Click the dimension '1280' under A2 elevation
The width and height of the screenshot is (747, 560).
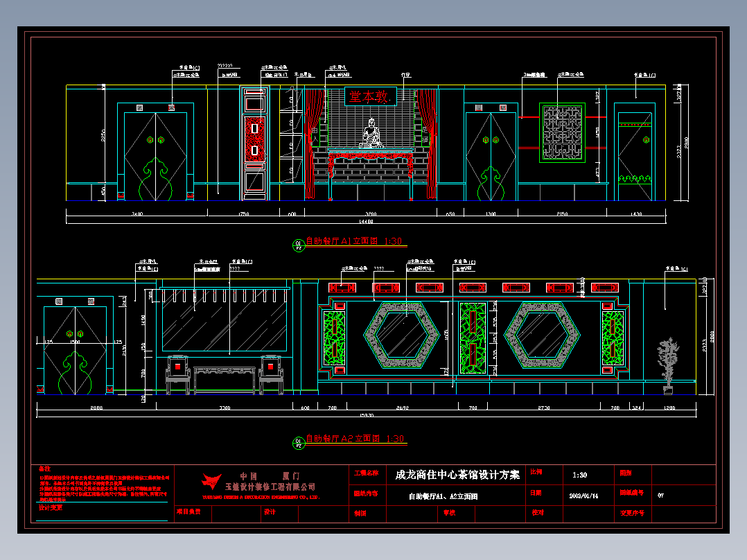click(x=669, y=408)
